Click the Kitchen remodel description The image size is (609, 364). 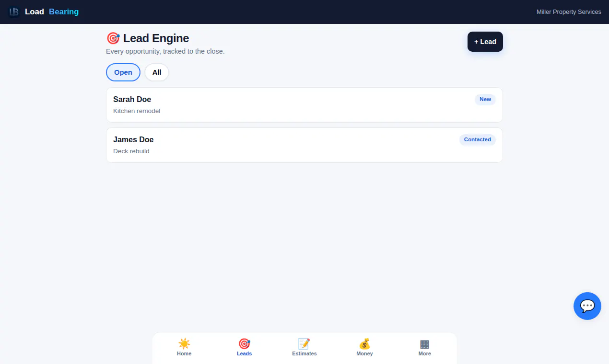coord(137,111)
